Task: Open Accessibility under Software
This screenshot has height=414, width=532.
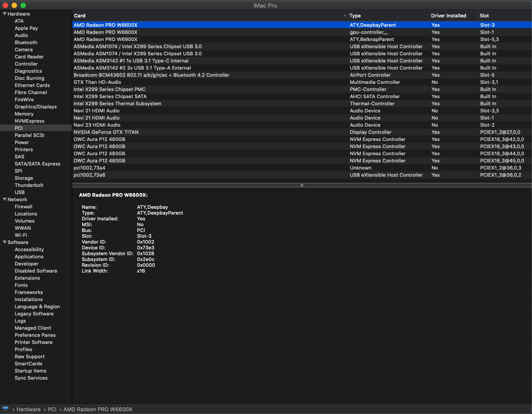Action: (29, 249)
